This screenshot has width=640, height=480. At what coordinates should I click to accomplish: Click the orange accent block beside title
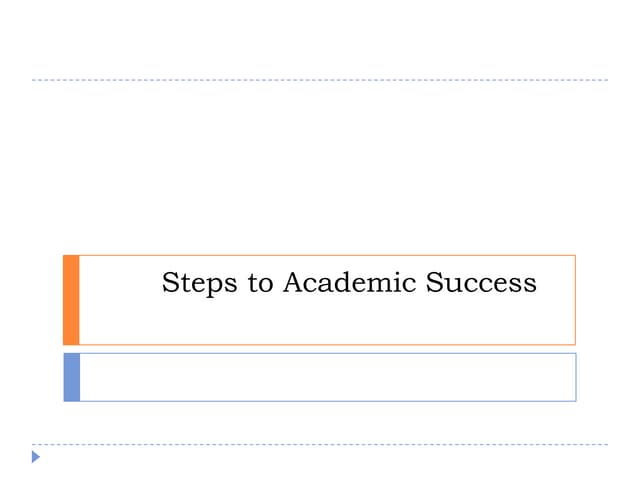pyautogui.click(x=71, y=300)
